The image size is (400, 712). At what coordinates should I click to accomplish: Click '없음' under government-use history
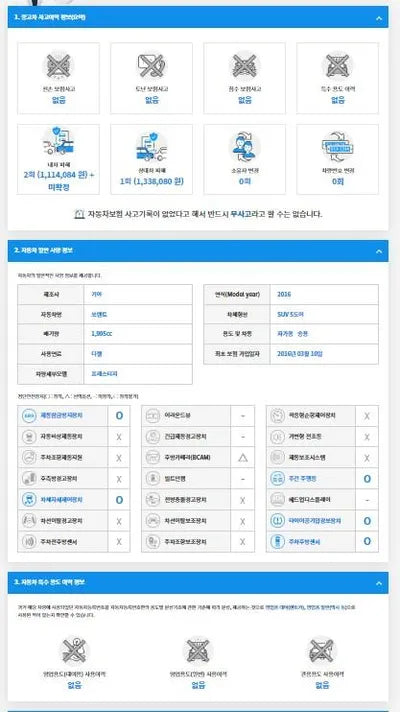[x=321, y=685]
